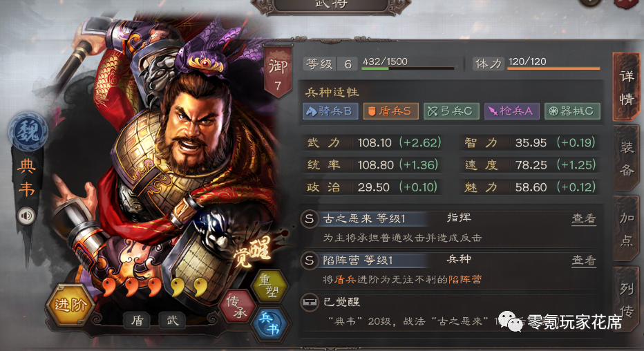The width and height of the screenshot is (644, 351).
Task: Play the general's voice with speaker icon
Action: pyautogui.click(x=27, y=216)
